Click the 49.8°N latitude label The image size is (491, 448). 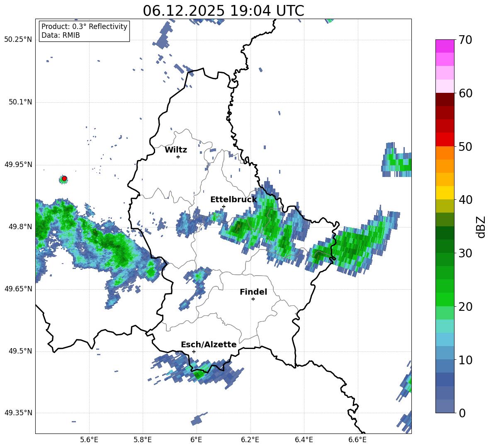(20, 227)
